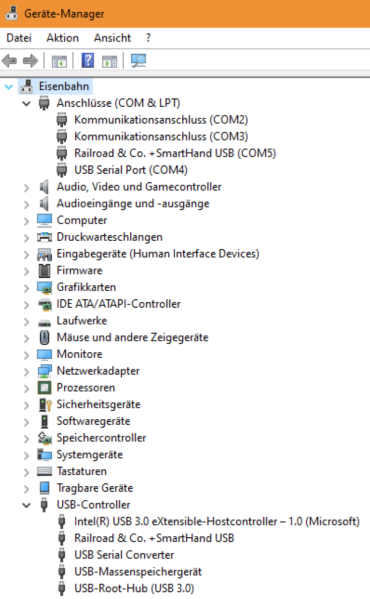This screenshot has width=370, height=599.
Task: Select the Systemgeräte label
Action: [x=90, y=455]
